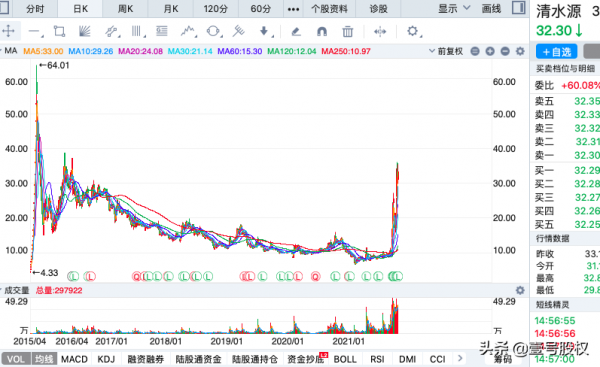The width and height of the screenshot is (600, 367).
Task: Switch to 60分 period tab
Action: pos(261,9)
